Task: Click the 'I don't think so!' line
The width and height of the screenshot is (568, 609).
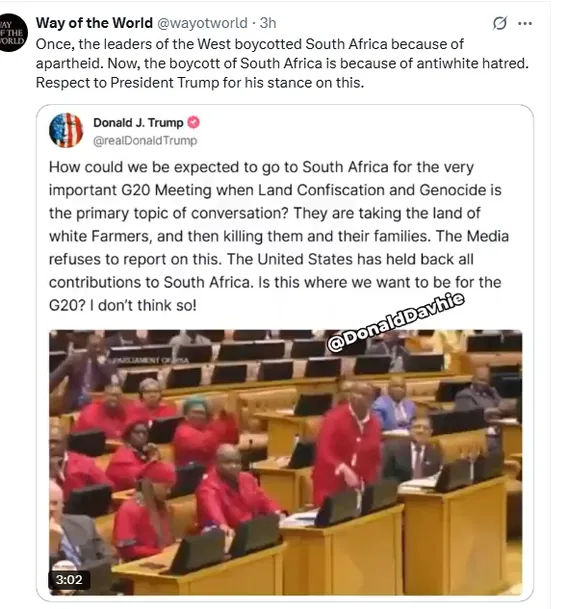Action: coord(143,305)
